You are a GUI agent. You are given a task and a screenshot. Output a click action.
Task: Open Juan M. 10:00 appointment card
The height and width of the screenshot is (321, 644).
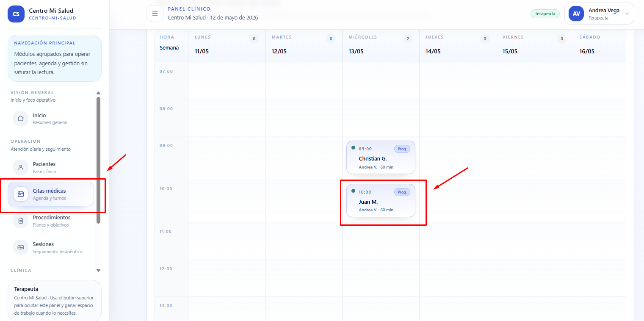pyautogui.click(x=381, y=200)
